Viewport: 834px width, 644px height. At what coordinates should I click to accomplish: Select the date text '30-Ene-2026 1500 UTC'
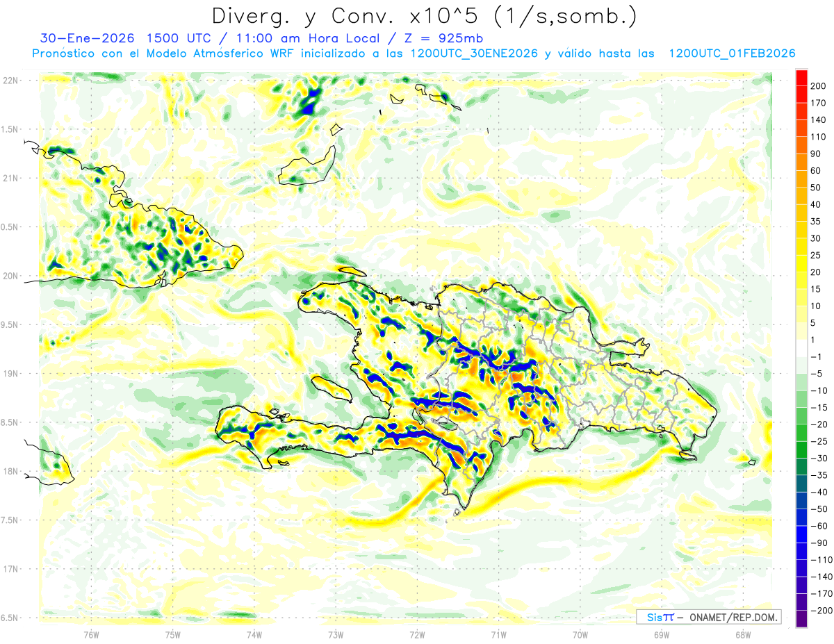[x=124, y=38]
